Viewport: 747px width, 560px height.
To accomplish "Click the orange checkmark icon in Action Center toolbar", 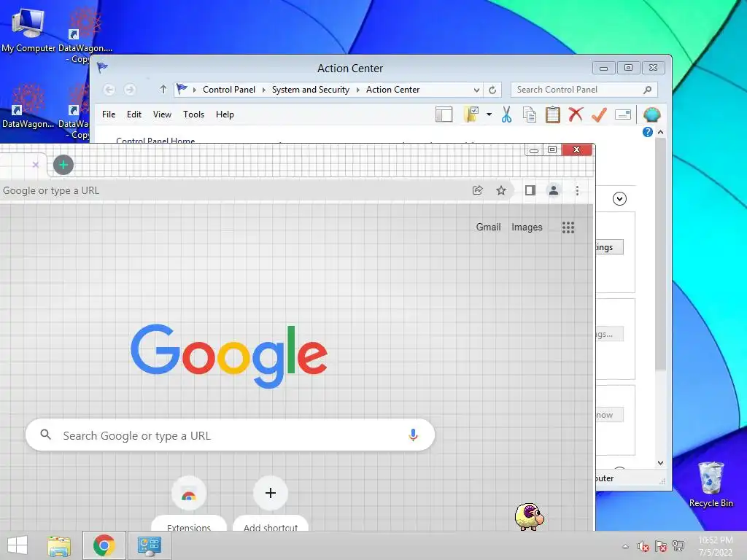I will tap(599, 114).
